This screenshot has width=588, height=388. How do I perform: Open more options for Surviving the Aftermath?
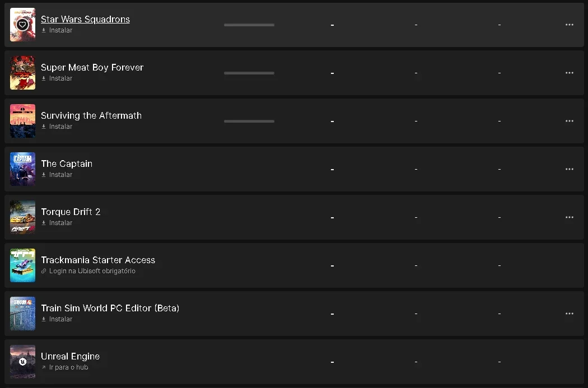570,121
